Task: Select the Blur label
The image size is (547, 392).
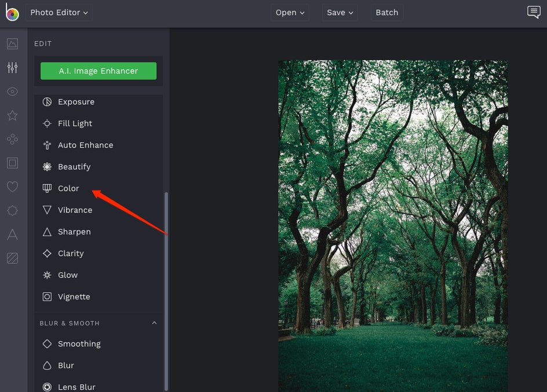Action: tap(66, 365)
